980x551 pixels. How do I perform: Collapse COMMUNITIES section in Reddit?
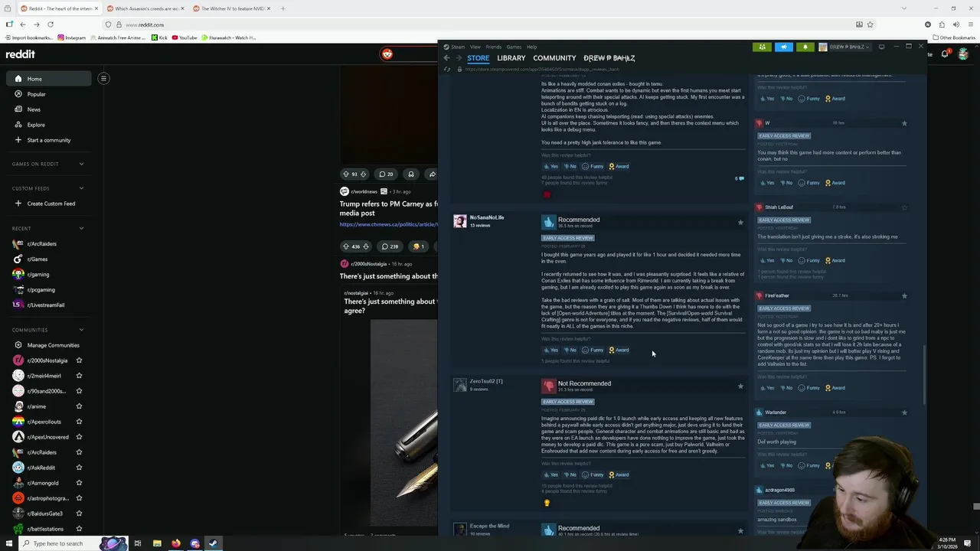(x=81, y=330)
